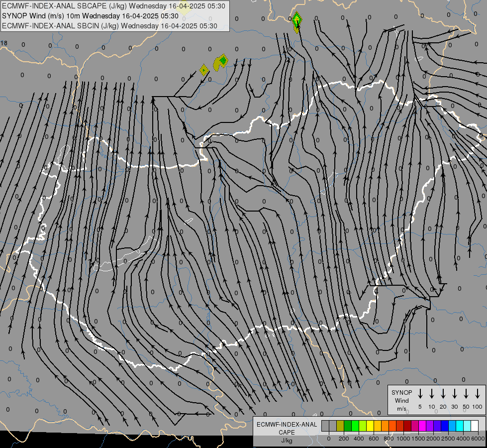This screenshot has width=487, height=448.
Task: Click the 5 m/s wind arrow in legend
Action: point(420,394)
